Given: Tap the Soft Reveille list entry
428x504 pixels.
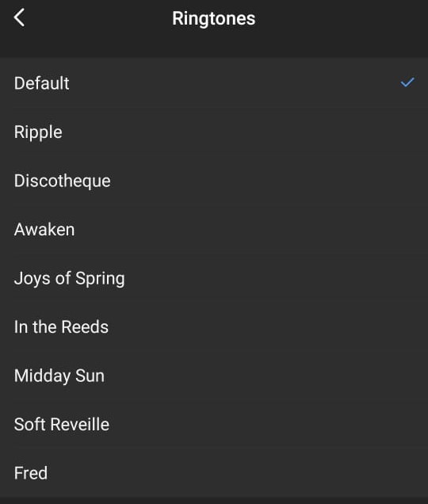Looking at the screenshot, I should pyautogui.click(x=214, y=424).
